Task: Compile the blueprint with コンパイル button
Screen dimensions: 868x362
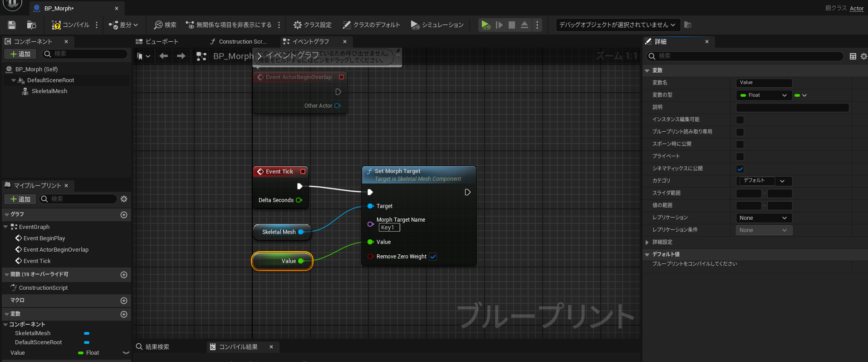Action: tap(70, 25)
